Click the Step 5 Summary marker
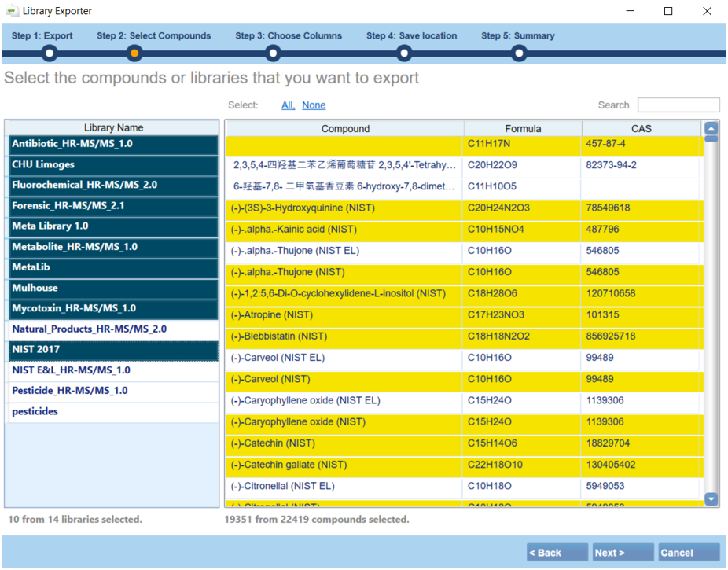The height and width of the screenshot is (570, 728). pyautogui.click(x=519, y=53)
